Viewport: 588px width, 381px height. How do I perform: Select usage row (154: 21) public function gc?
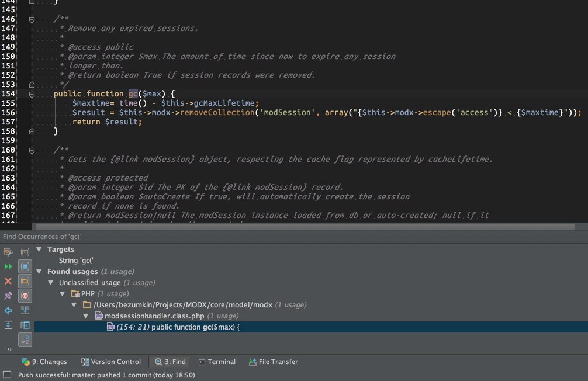(312, 327)
